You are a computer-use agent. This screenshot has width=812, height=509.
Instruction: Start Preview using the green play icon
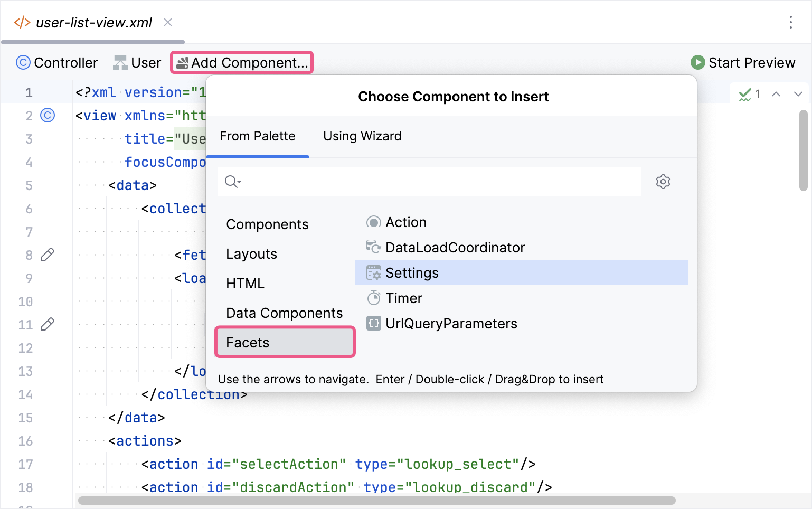pyautogui.click(x=697, y=63)
